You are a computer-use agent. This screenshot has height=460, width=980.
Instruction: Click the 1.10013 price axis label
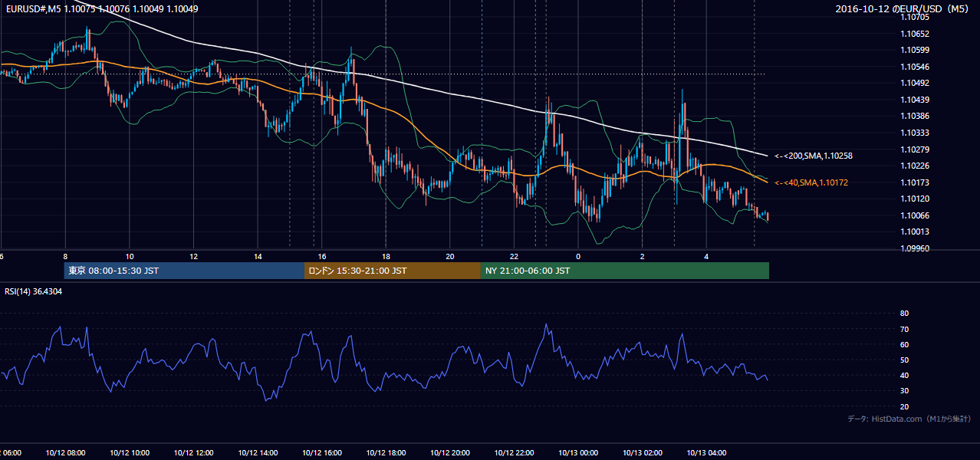point(916,232)
